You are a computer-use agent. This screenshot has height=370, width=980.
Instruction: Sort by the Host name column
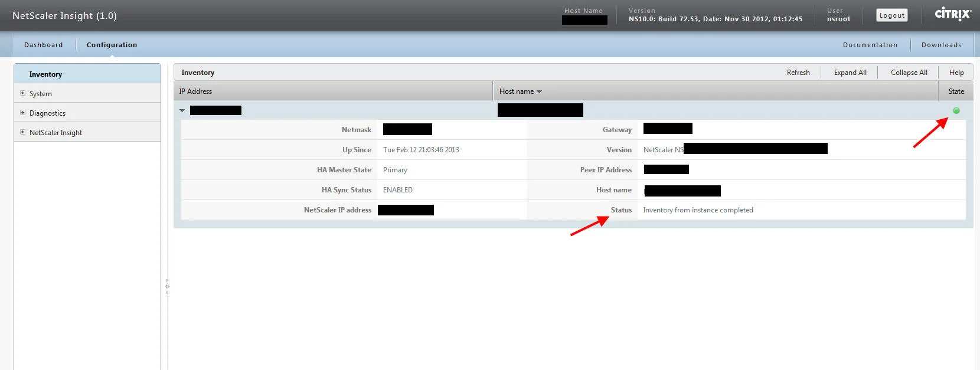[x=716, y=91]
